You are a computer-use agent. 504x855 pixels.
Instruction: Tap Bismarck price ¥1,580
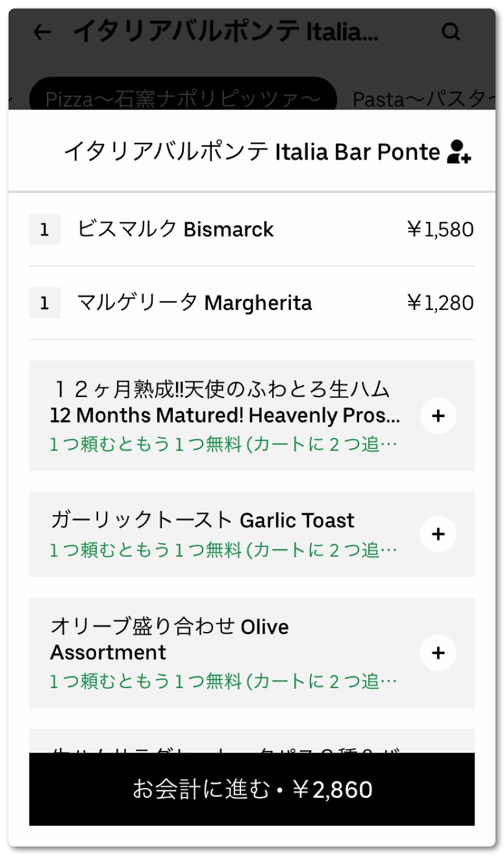pos(440,230)
